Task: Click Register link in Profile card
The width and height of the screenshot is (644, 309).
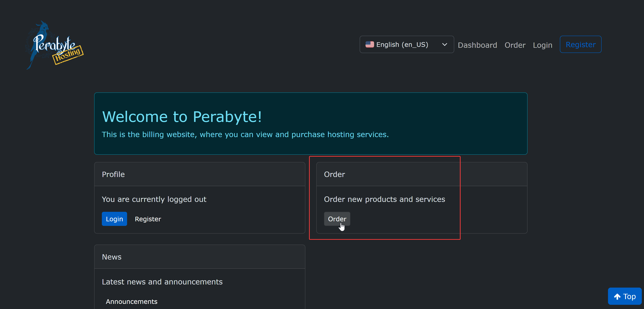Action: click(x=148, y=219)
